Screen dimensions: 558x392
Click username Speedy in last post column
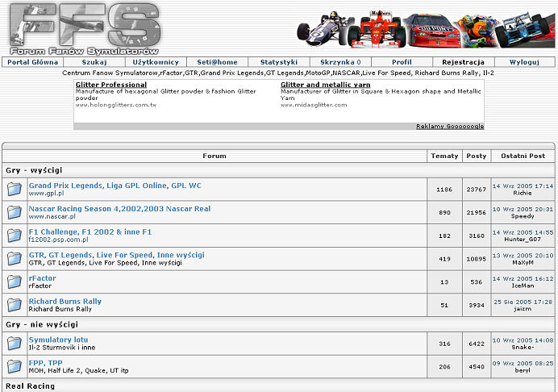tap(523, 216)
